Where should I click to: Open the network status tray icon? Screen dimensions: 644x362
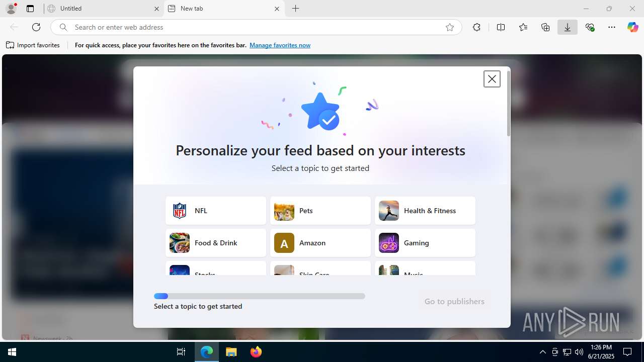click(567, 352)
